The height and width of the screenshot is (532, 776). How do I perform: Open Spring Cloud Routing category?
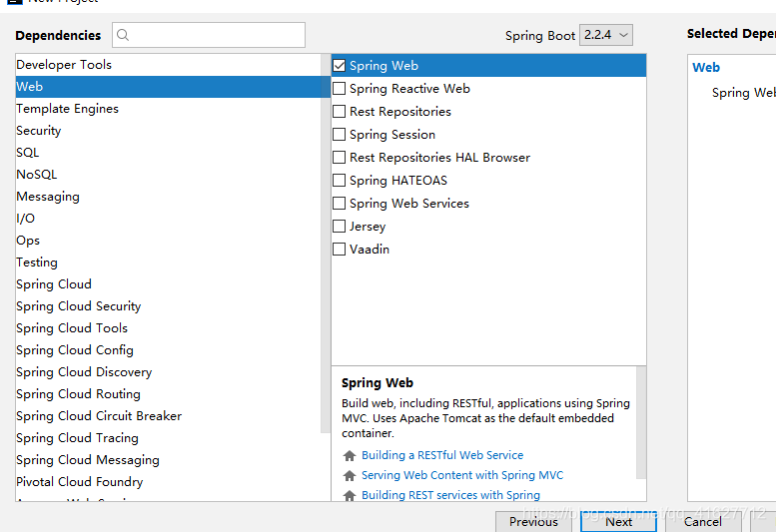pyautogui.click(x=168, y=394)
